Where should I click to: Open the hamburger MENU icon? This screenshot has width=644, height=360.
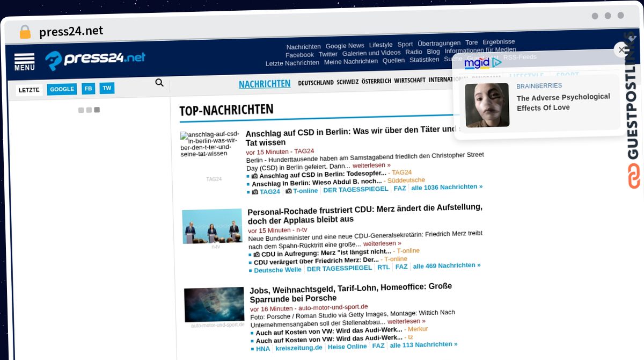25,62
